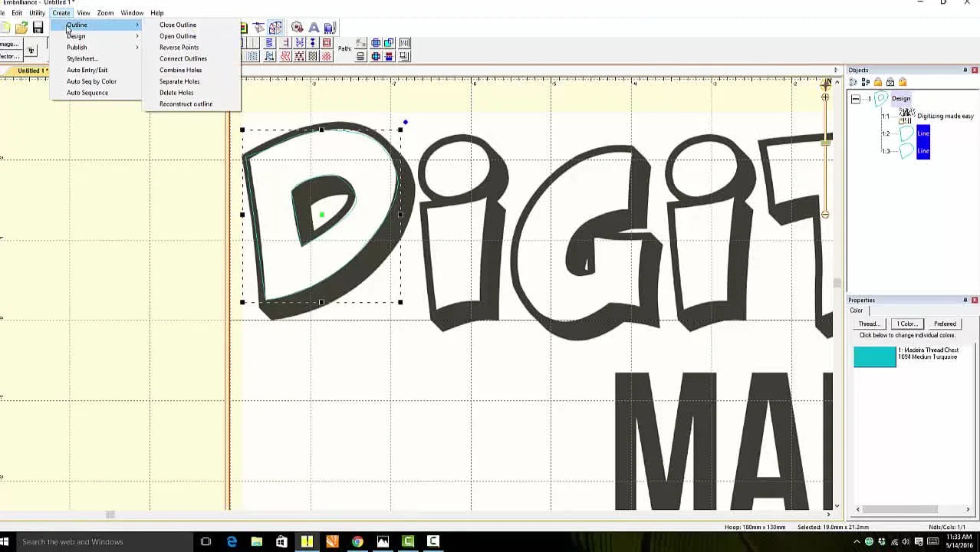Pick Auto Seq by Color menu entry
The height and width of the screenshot is (552, 980).
pos(91,81)
